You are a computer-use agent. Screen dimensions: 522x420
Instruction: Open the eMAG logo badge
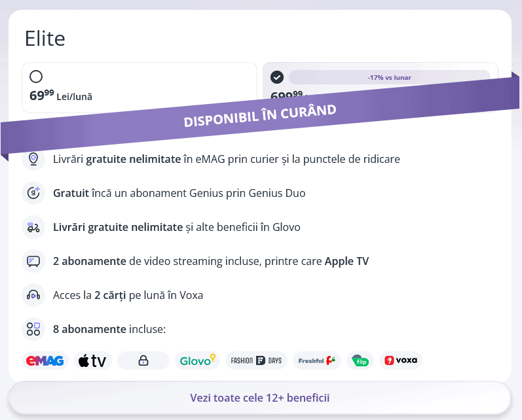tap(45, 360)
